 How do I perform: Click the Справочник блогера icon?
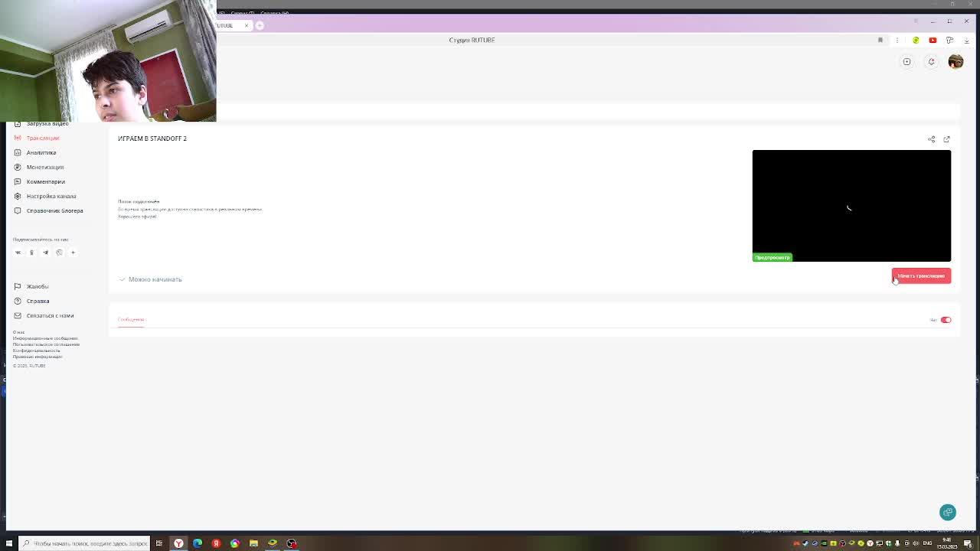pos(18,210)
